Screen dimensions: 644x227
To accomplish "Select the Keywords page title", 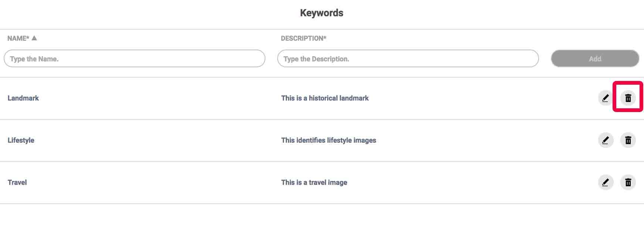I will point(322,13).
